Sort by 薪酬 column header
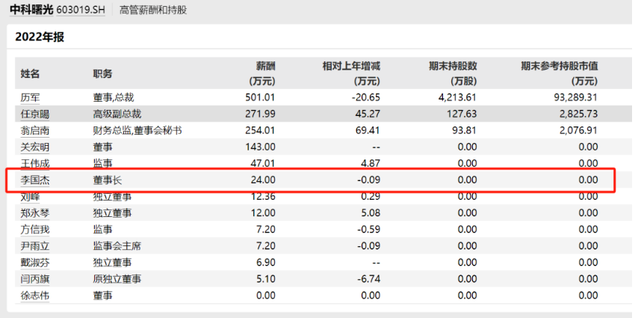Image resolution: width=644 pixels, height=318 pixels. [x=262, y=73]
